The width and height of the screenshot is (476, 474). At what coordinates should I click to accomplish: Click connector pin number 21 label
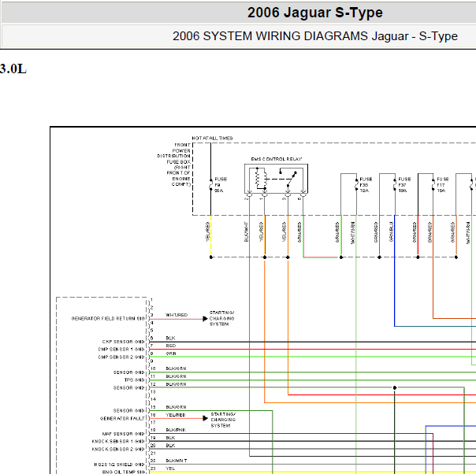(153, 453)
